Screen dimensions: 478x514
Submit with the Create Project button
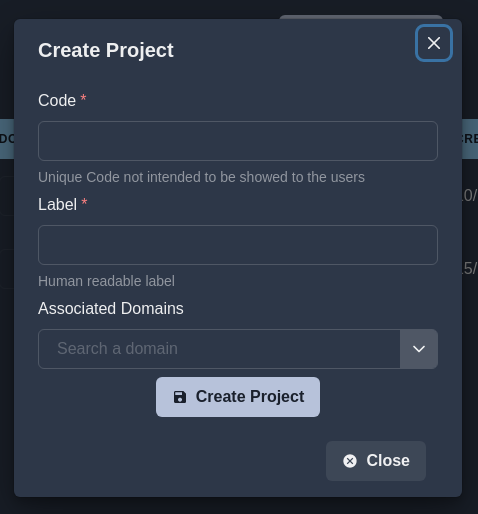tap(238, 397)
